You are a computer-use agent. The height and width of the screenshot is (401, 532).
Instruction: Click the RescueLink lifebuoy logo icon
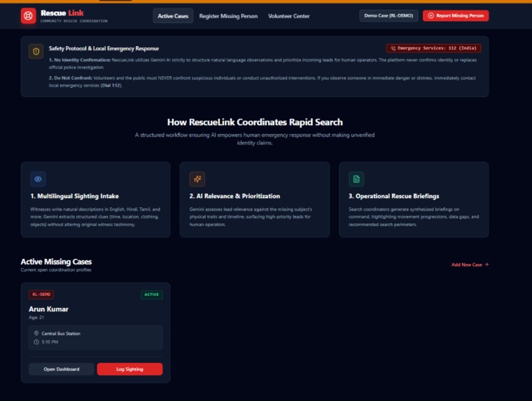28,15
